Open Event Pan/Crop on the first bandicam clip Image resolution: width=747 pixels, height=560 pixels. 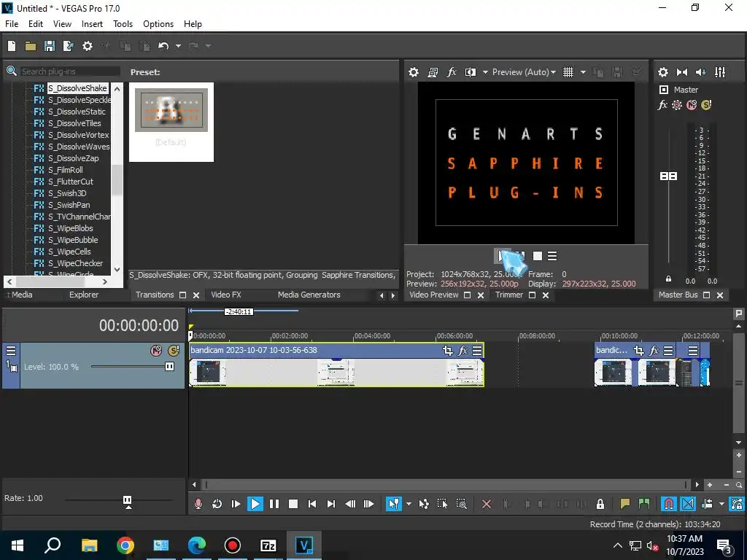(447, 351)
